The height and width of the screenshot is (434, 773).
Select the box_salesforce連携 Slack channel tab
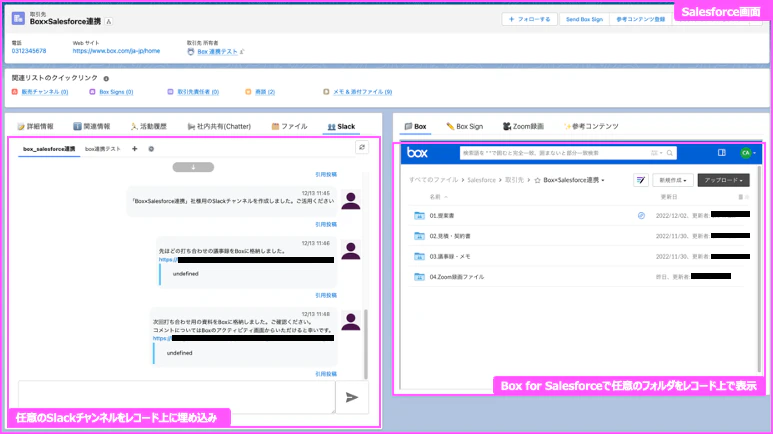(49, 149)
